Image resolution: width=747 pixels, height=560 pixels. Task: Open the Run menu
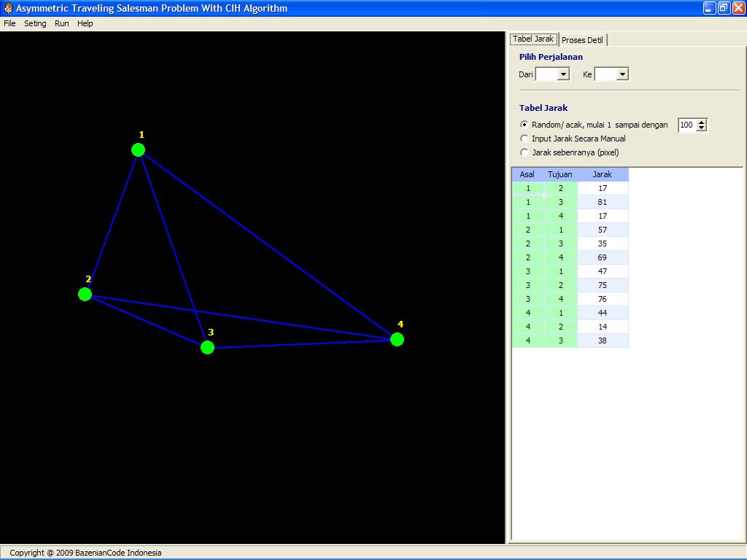point(62,23)
